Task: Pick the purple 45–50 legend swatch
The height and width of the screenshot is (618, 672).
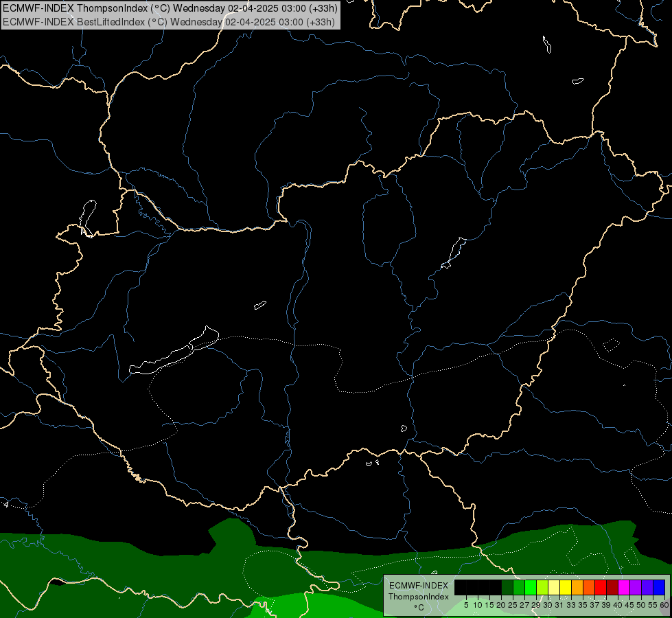Action: 636,588
